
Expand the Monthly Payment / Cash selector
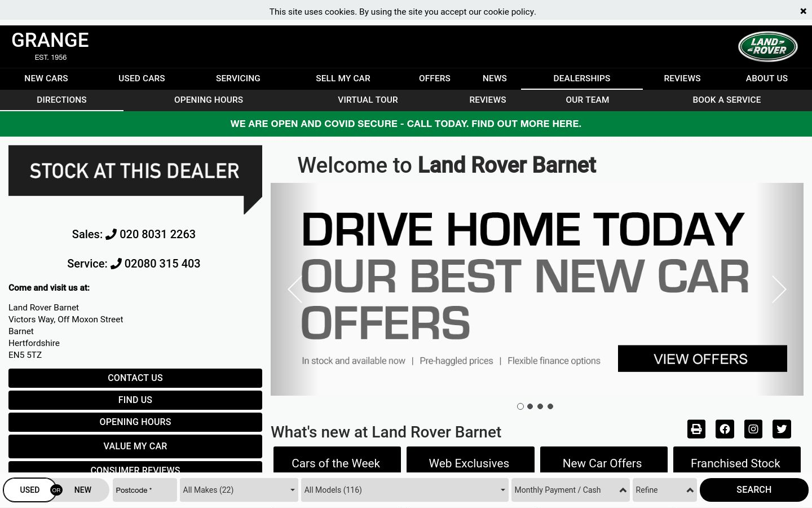tap(571, 490)
